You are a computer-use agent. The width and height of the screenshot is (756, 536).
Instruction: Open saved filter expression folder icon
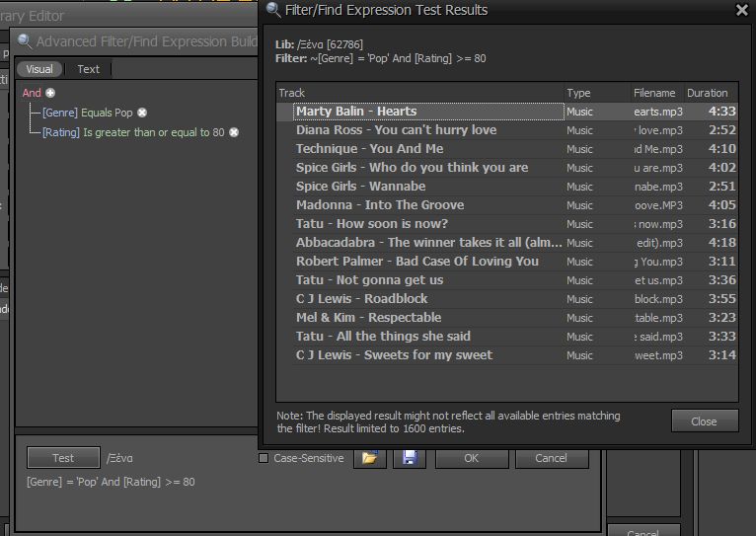(369, 458)
